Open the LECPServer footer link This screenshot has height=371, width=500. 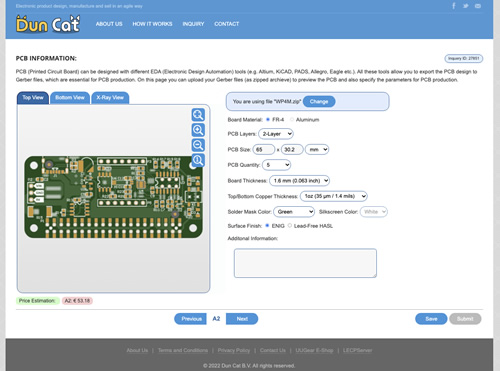[x=357, y=350]
